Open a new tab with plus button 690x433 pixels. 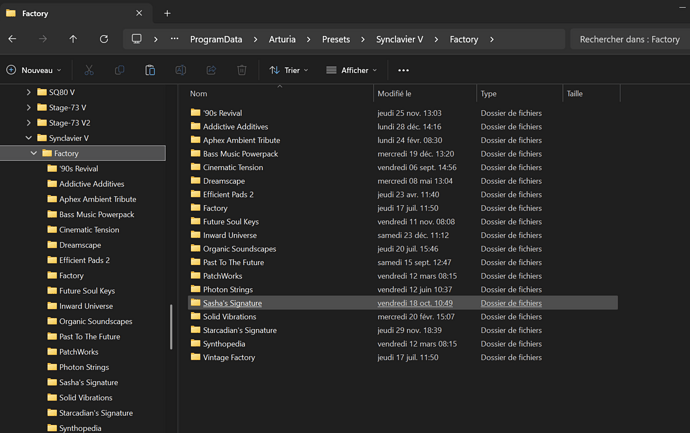pyautogui.click(x=167, y=13)
